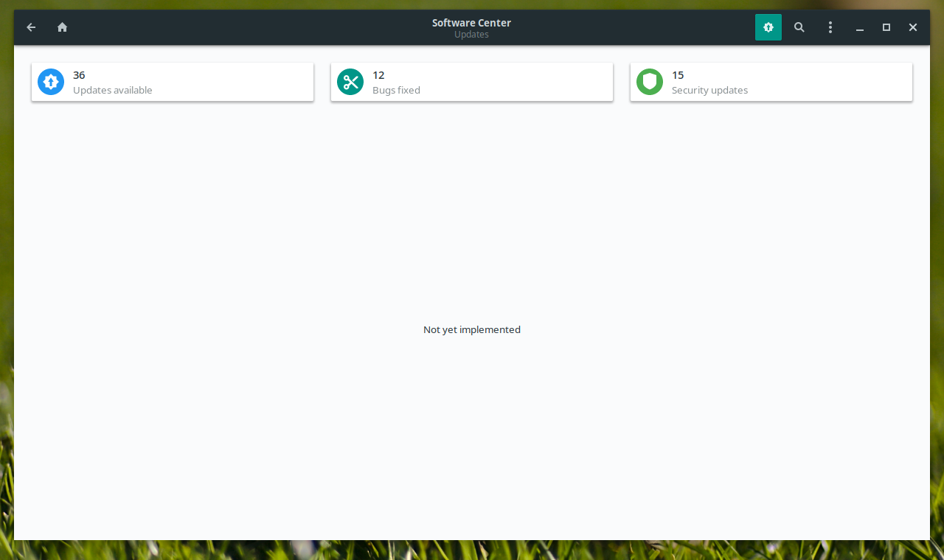Image resolution: width=944 pixels, height=560 pixels.
Task: Click the teal Bugs fixed icon
Action: [350, 82]
